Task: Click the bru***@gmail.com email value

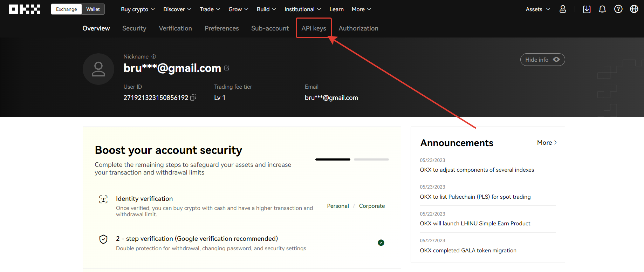Action: 331,98
